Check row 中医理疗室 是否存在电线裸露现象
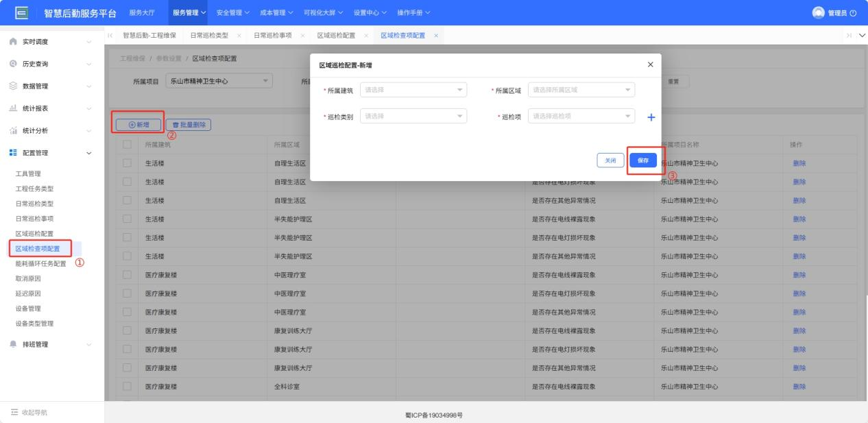The image size is (868, 423). tap(127, 275)
